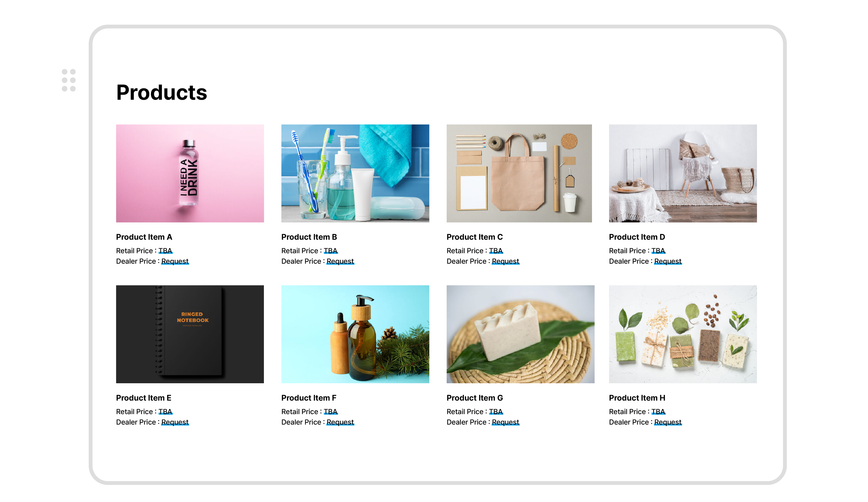The height and width of the screenshot is (502, 868).
Task: Click the Products heading
Action: (161, 92)
